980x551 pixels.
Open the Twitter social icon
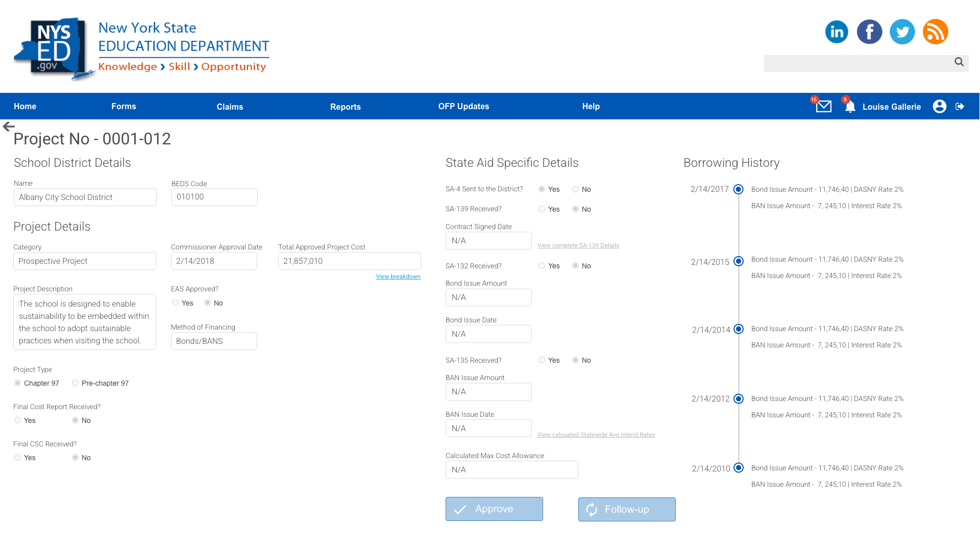coord(902,32)
